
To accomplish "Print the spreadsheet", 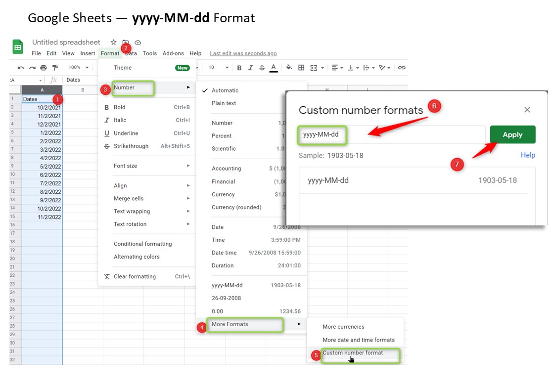I will (x=44, y=68).
